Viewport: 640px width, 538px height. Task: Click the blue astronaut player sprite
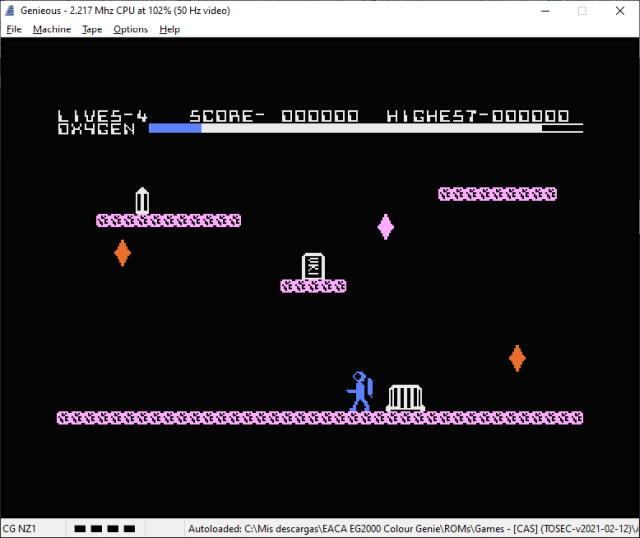(x=360, y=391)
